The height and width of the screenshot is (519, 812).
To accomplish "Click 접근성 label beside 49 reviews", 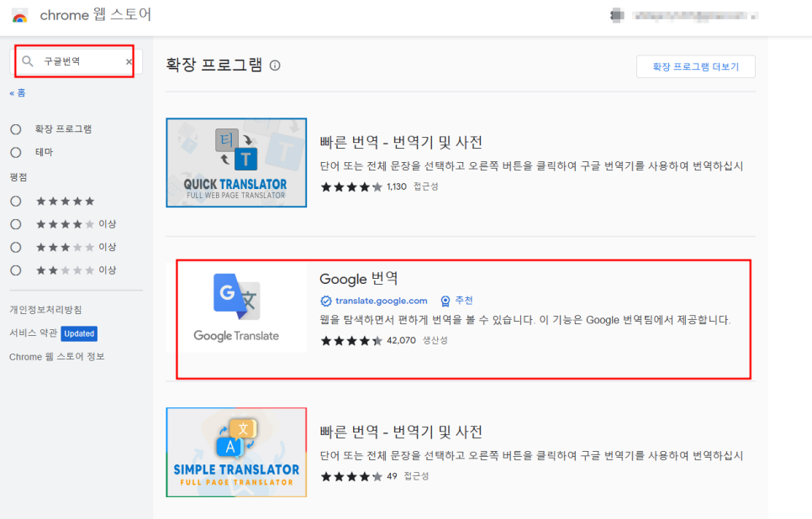I will 416,476.
